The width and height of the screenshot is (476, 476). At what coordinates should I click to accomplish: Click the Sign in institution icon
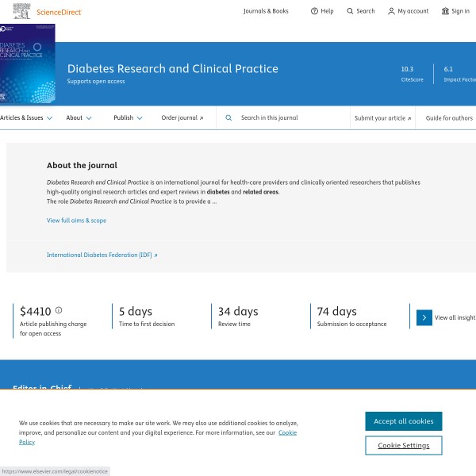[445, 11]
